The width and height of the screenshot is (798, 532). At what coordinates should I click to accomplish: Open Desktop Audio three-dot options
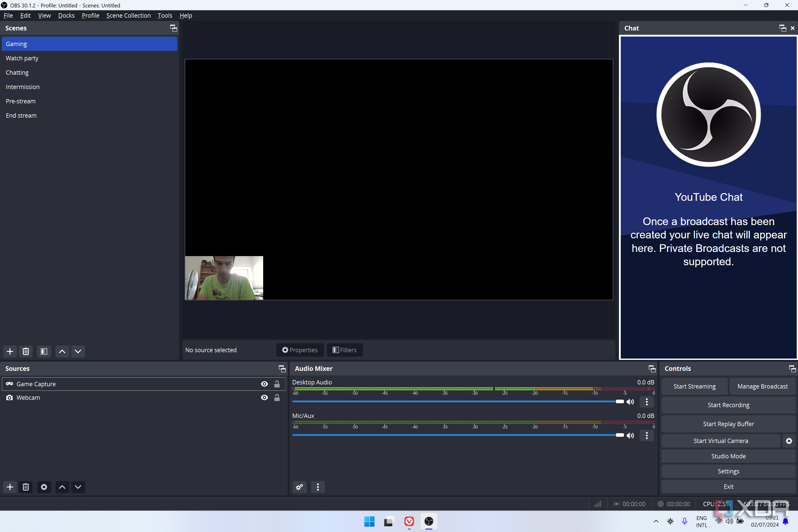click(647, 402)
